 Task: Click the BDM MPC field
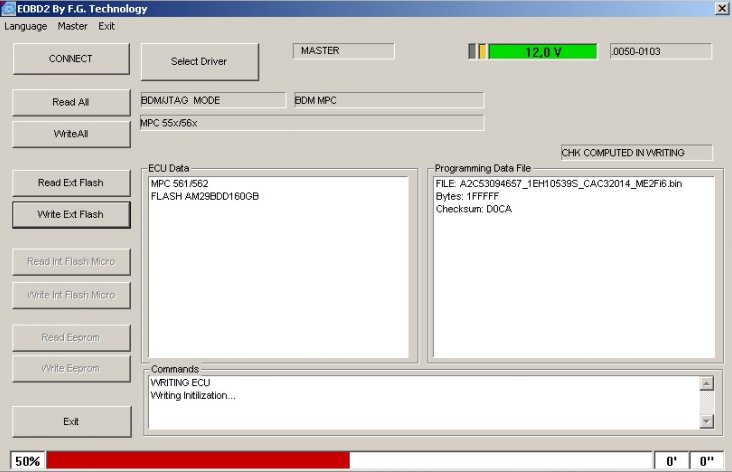pyautogui.click(x=389, y=100)
